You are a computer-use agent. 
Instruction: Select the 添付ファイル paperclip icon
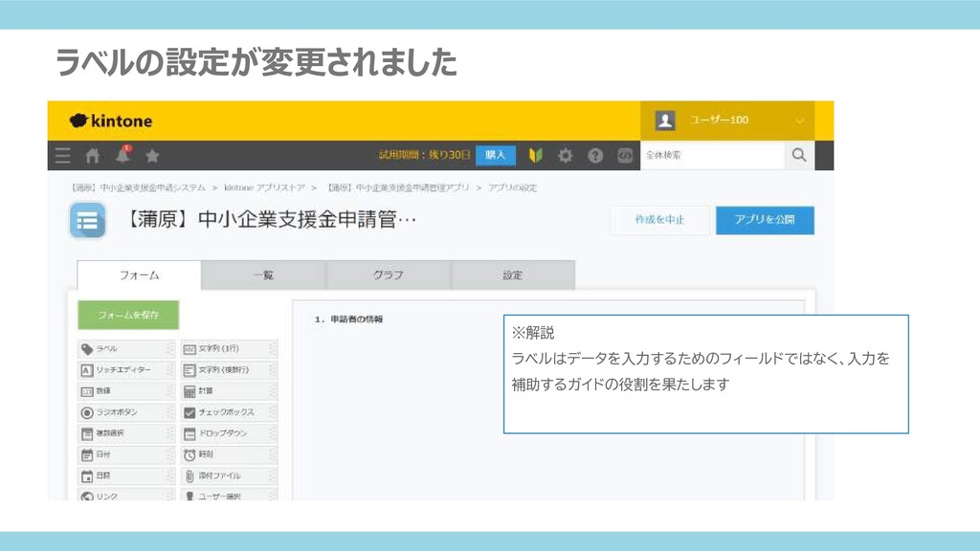click(189, 476)
